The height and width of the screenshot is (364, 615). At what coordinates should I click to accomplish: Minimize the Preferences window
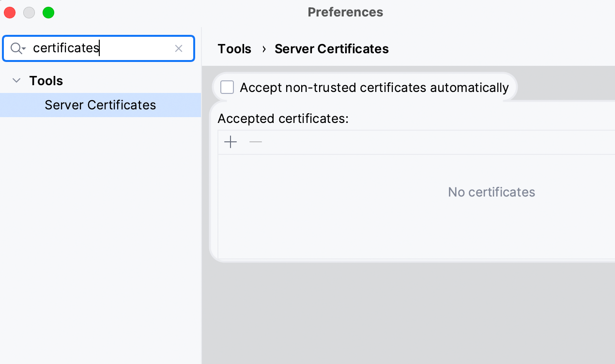click(29, 13)
